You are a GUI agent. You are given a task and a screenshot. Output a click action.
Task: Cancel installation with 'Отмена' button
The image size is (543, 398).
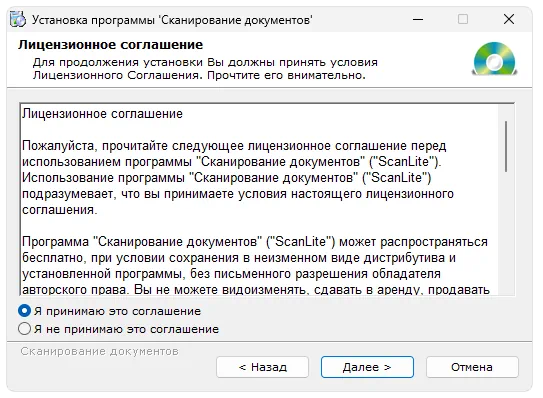[472, 367]
